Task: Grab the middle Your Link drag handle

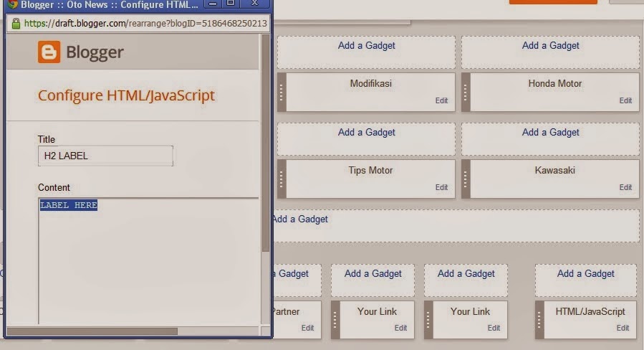Action: [428, 320]
